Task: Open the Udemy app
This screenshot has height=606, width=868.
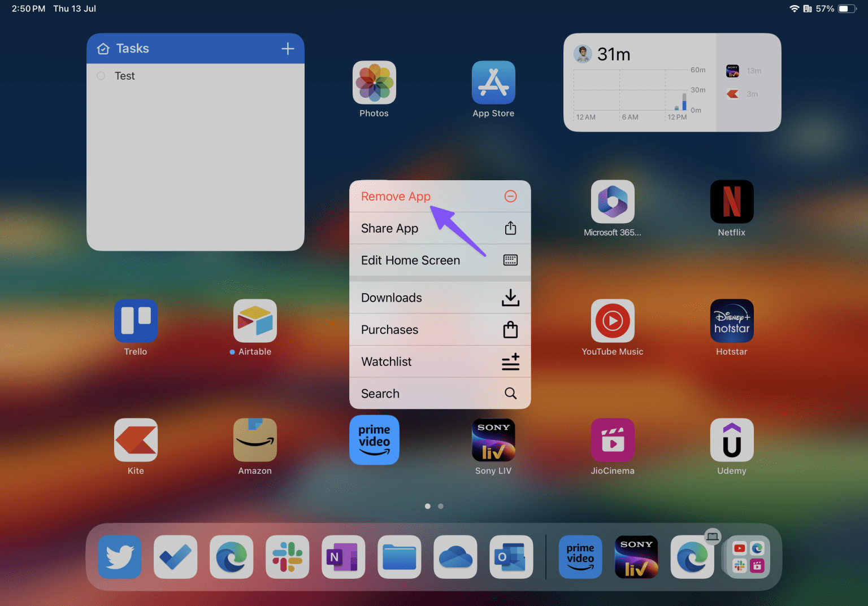Action: click(x=731, y=440)
